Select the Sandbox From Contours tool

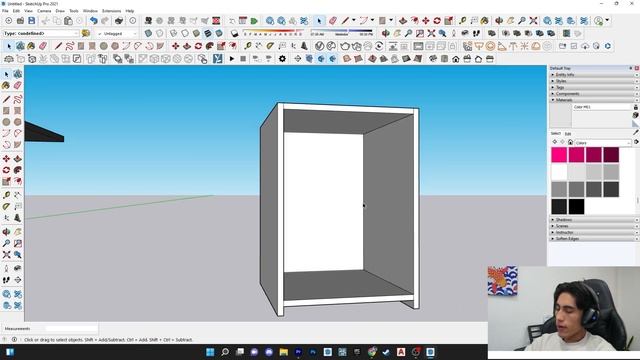347,59
